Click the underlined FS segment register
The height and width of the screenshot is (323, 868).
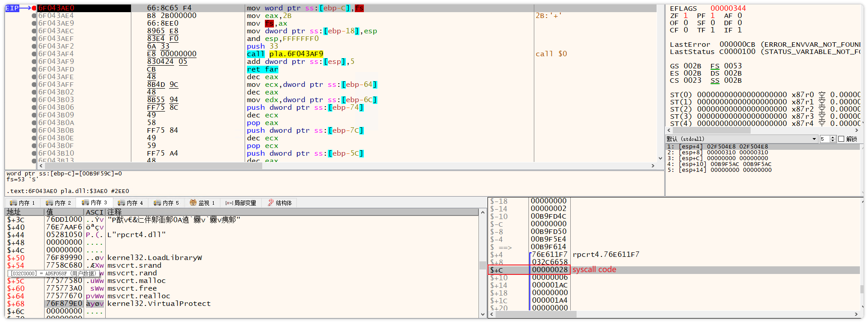coord(715,66)
